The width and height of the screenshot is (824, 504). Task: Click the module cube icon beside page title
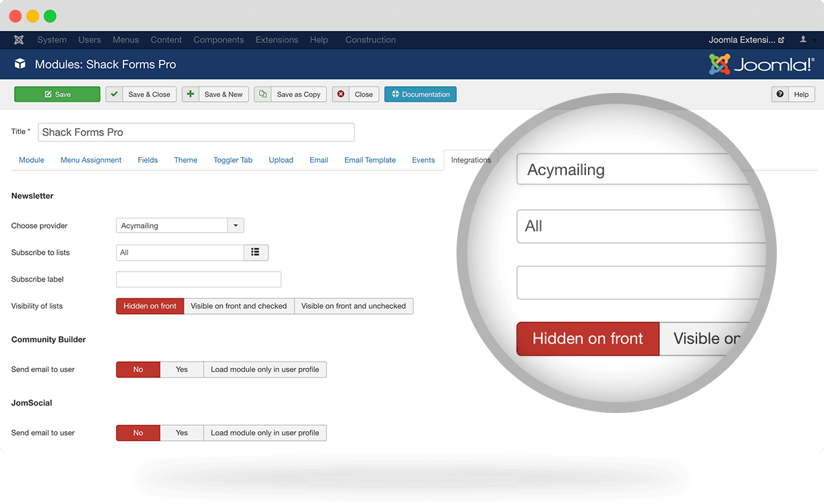[x=20, y=64]
